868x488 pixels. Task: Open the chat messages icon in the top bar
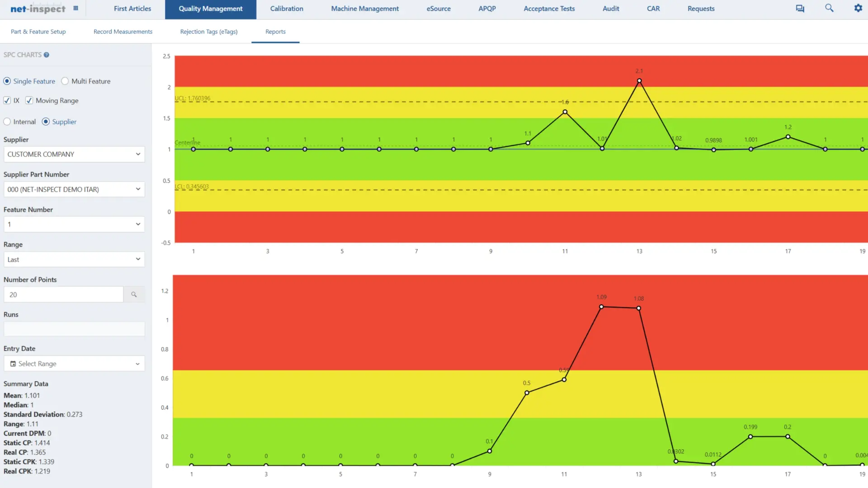800,8
